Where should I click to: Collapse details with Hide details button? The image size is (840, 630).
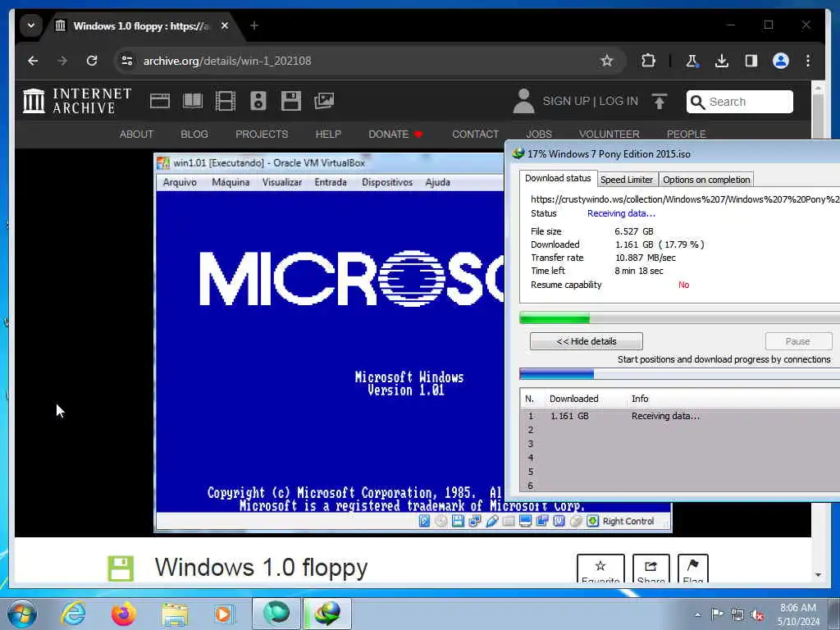586,341
